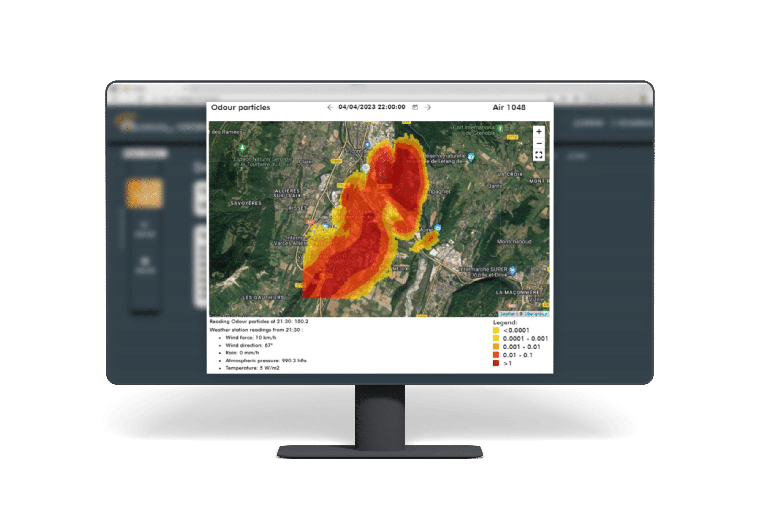This screenshot has width=760, height=532.
Task: Click the Saut du Moine marker
Action: (438, 228)
